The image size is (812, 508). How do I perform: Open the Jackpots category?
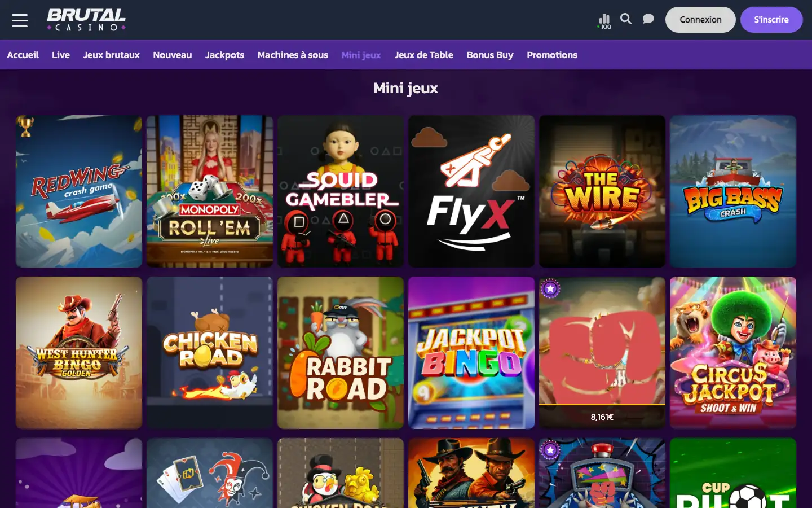[x=224, y=55]
